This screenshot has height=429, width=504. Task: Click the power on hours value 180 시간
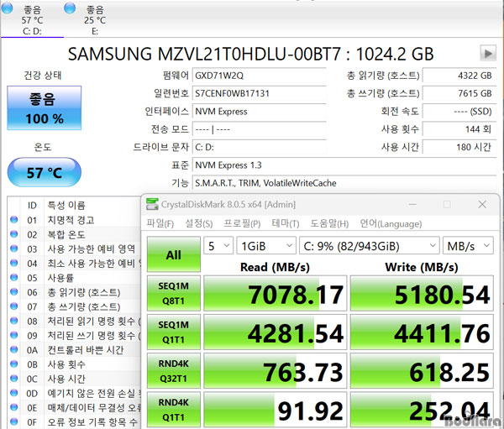459,147
